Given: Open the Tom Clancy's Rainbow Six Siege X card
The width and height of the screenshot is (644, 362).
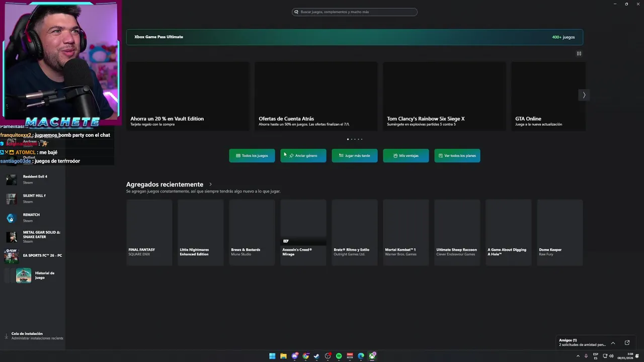Looking at the screenshot, I should tap(444, 96).
